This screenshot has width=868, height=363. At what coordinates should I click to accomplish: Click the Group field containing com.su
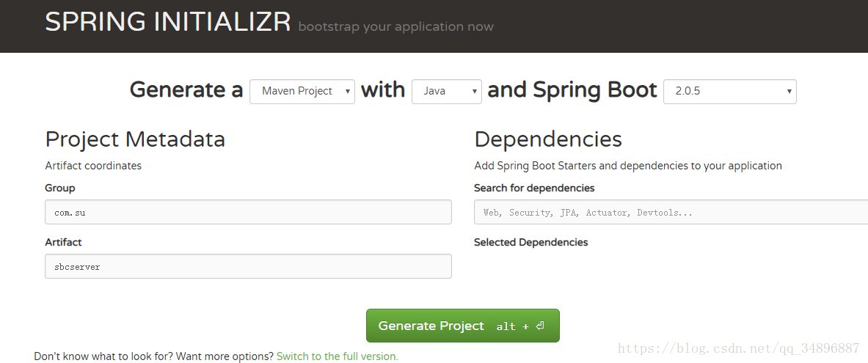[x=248, y=212]
